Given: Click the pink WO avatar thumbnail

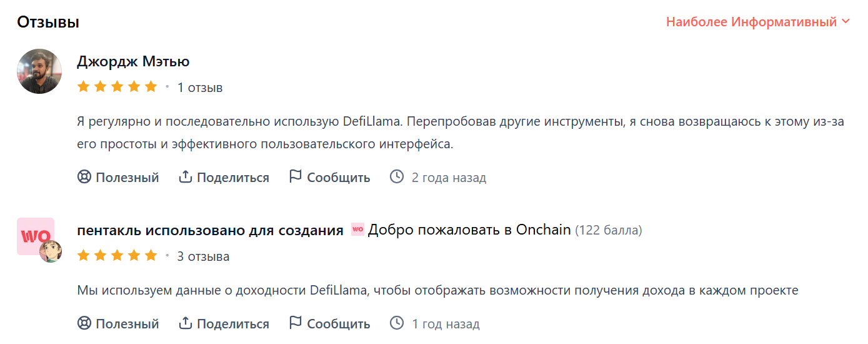Looking at the screenshot, I should click(x=36, y=236).
